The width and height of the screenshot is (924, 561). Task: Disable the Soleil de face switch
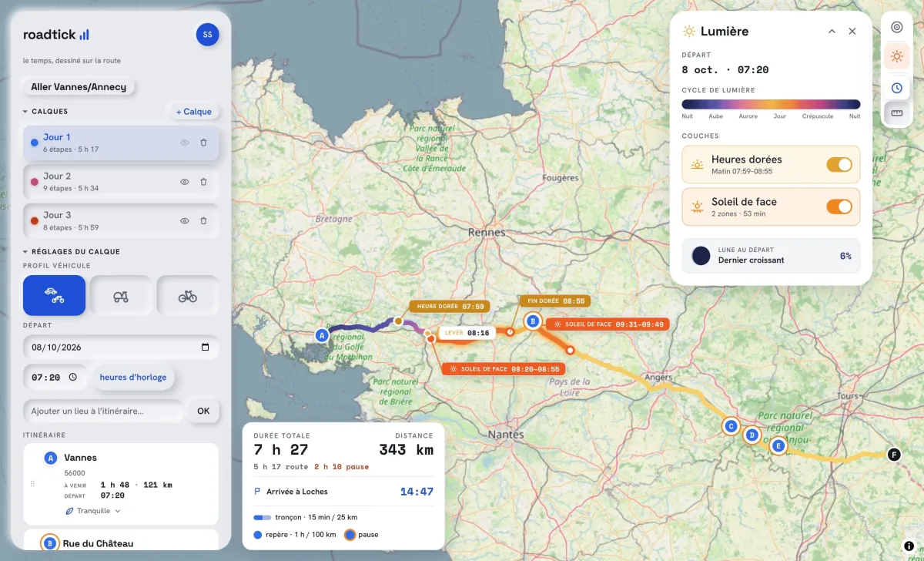point(839,207)
